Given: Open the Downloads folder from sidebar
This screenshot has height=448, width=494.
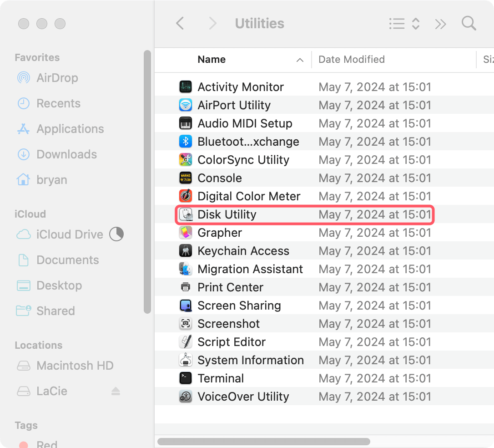Looking at the screenshot, I should [x=66, y=154].
